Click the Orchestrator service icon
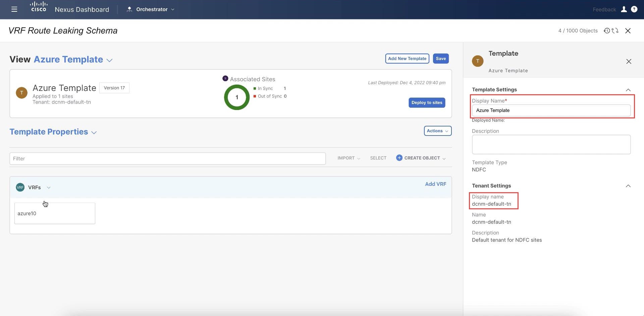This screenshot has width=644, height=316. click(x=129, y=9)
